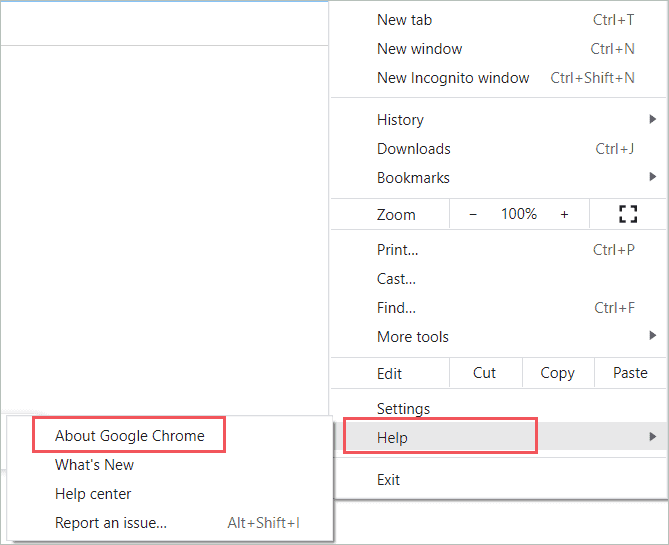The image size is (669, 545).
Task: Expand Bookmarks submenu arrow
Action: coord(652,177)
